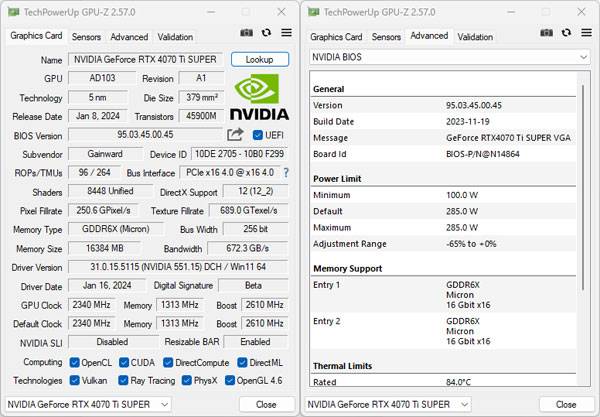
Task: Switch to Sensors tab in left window
Action: pyautogui.click(x=86, y=37)
